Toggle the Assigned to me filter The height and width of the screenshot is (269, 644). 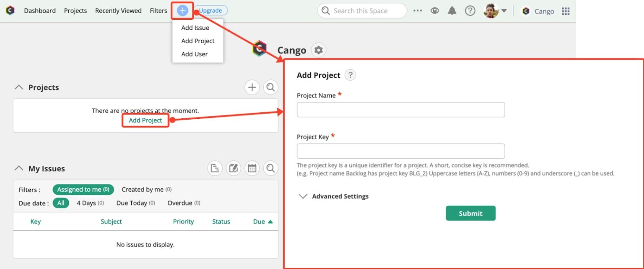pos(83,189)
